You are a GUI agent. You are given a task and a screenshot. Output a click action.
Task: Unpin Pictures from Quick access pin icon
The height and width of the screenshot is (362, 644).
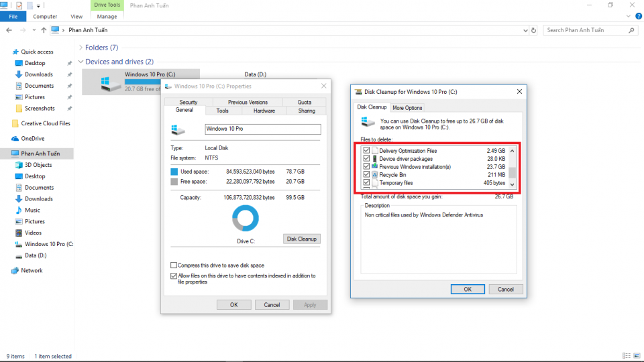(x=69, y=97)
